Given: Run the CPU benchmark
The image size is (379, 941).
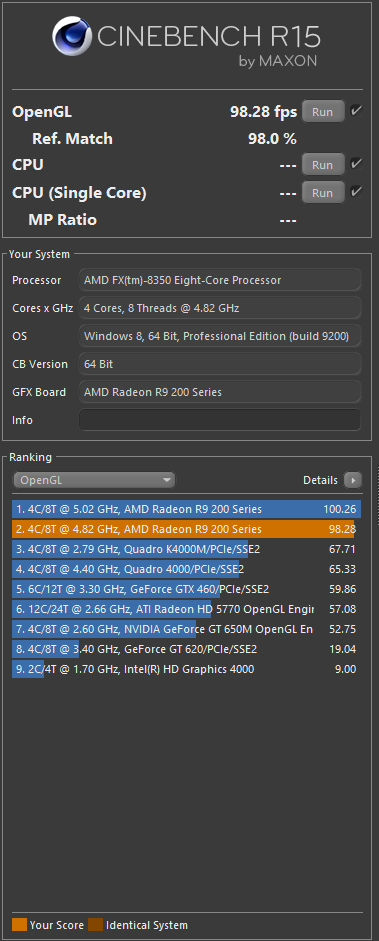Looking at the screenshot, I should (323, 164).
